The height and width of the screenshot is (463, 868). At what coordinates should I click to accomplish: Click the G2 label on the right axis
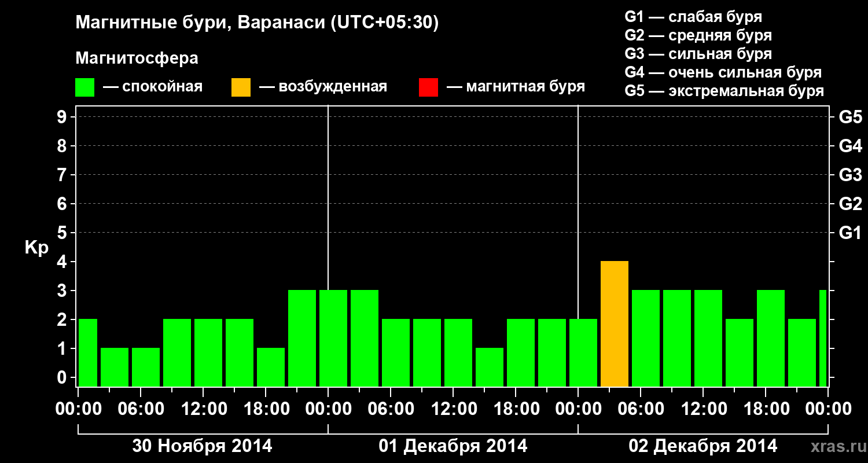click(x=851, y=204)
